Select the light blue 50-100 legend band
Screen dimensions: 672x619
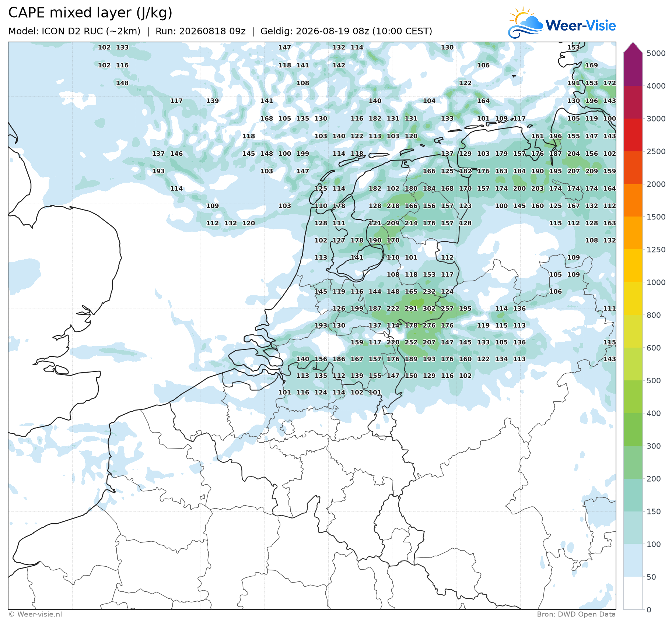(633, 560)
